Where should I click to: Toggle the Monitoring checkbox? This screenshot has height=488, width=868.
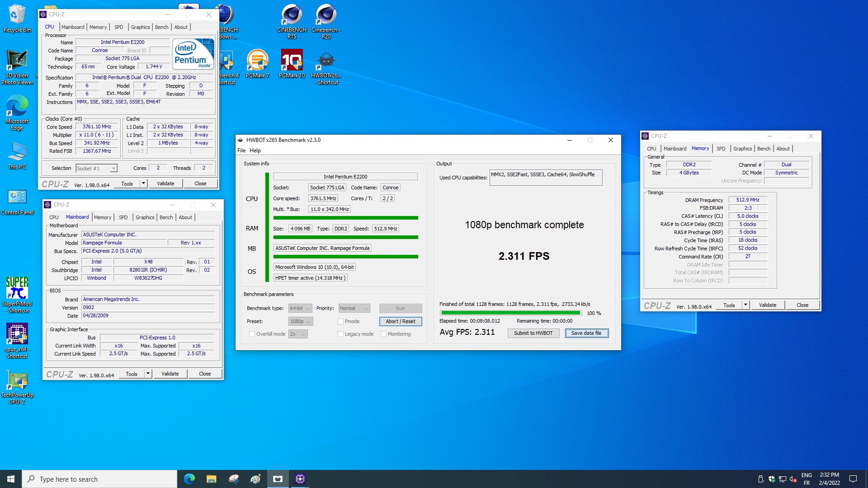click(383, 334)
